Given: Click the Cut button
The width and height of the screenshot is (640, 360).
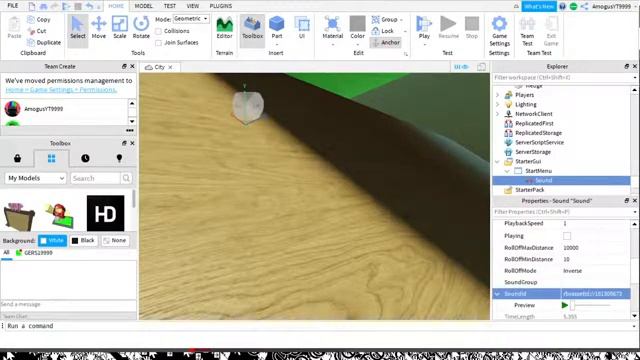Looking at the screenshot, I should pyautogui.click(x=37, y=31).
